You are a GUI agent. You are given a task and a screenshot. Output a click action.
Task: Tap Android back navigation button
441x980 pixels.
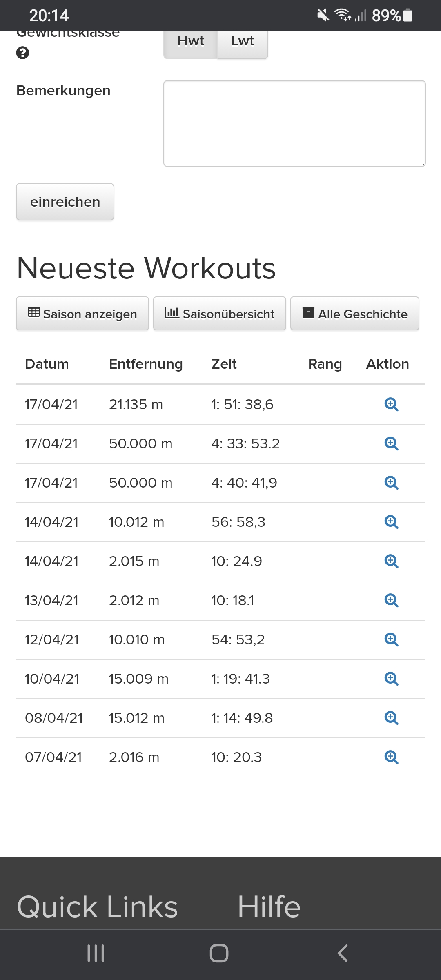pos(343,953)
